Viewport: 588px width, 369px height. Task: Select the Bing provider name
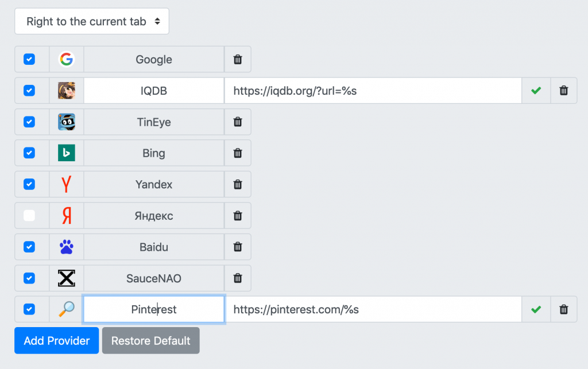click(x=154, y=153)
